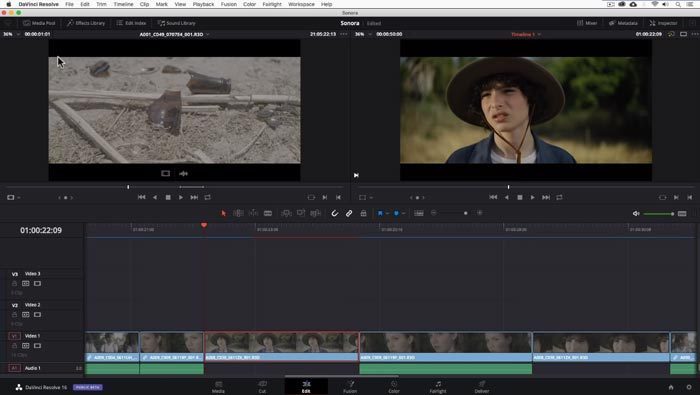Toggle timeline Snapping magnet
Image resolution: width=700 pixels, height=395 pixels.
click(334, 213)
